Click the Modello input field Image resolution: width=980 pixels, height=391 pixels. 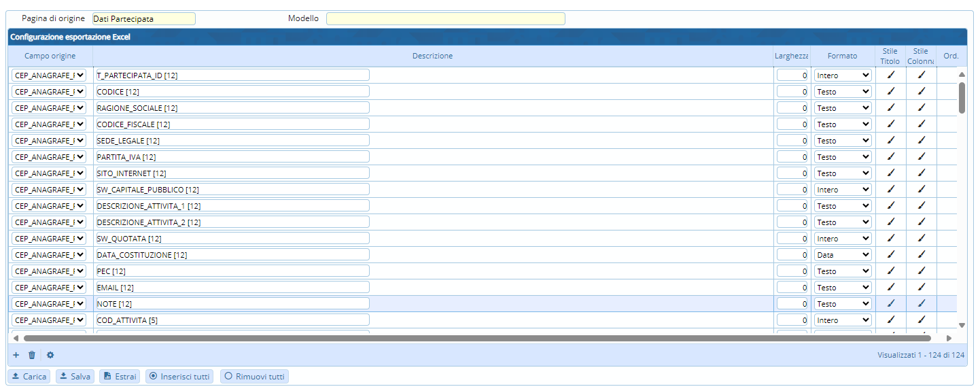point(445,19)
